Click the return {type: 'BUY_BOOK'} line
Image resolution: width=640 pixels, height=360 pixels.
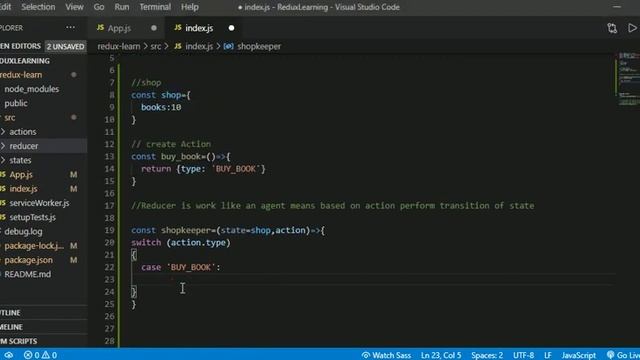tap(203, 169)
